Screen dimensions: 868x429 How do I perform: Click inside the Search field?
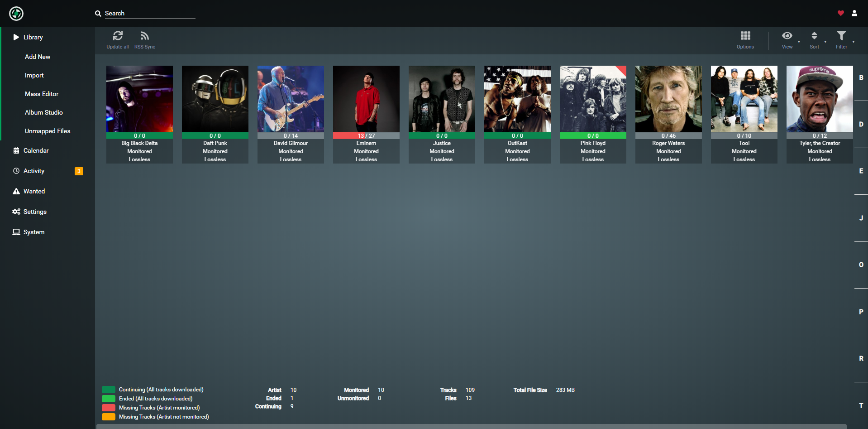pos(149,14)
